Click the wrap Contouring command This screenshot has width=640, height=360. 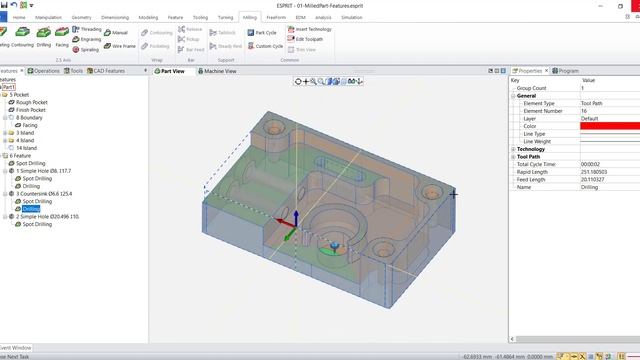coord(157,33)
